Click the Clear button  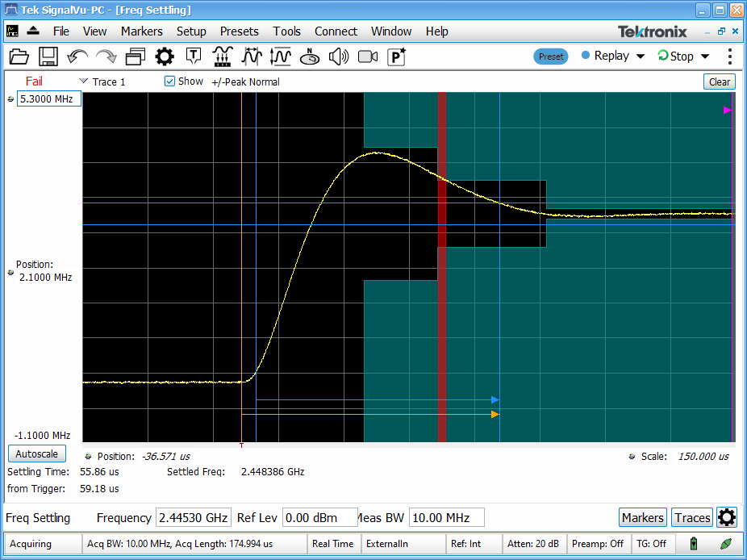pyautogui.click(x=719, y=81)
